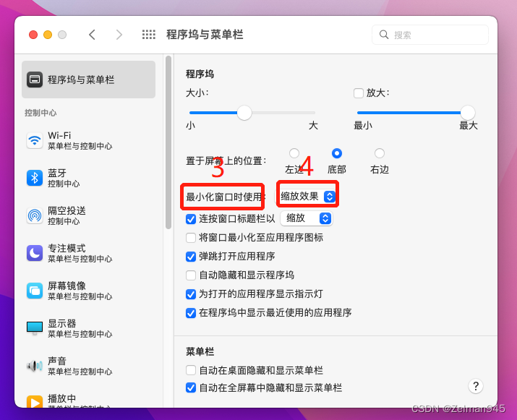Select the 左边 dock position radio
Image resolution: width=517 pixels, height=420 pixels.
(294, 153)
